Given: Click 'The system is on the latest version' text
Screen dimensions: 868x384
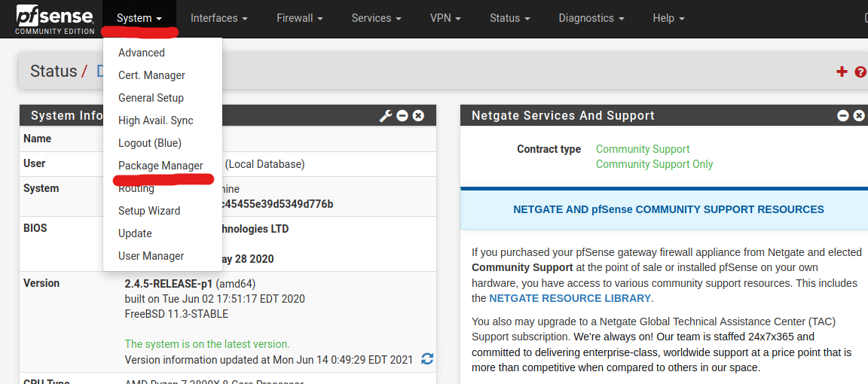Looking at the screenshot, I should coord(207,344).
